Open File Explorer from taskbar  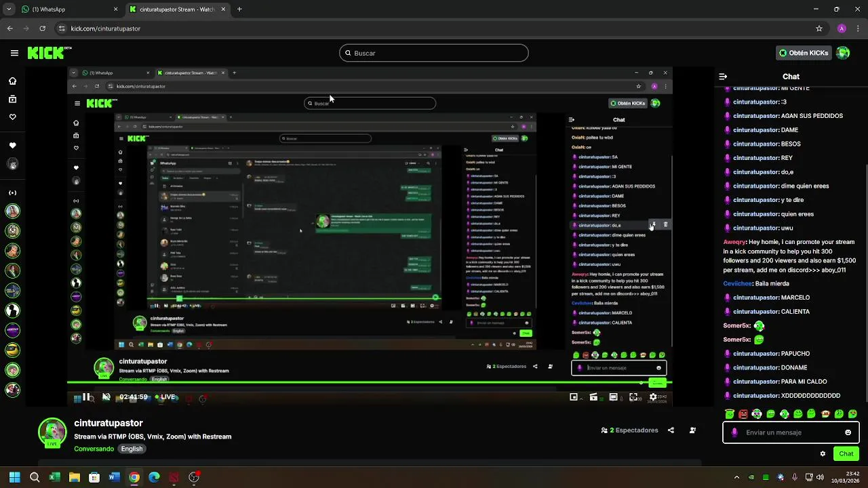click(x=75, y=477)
